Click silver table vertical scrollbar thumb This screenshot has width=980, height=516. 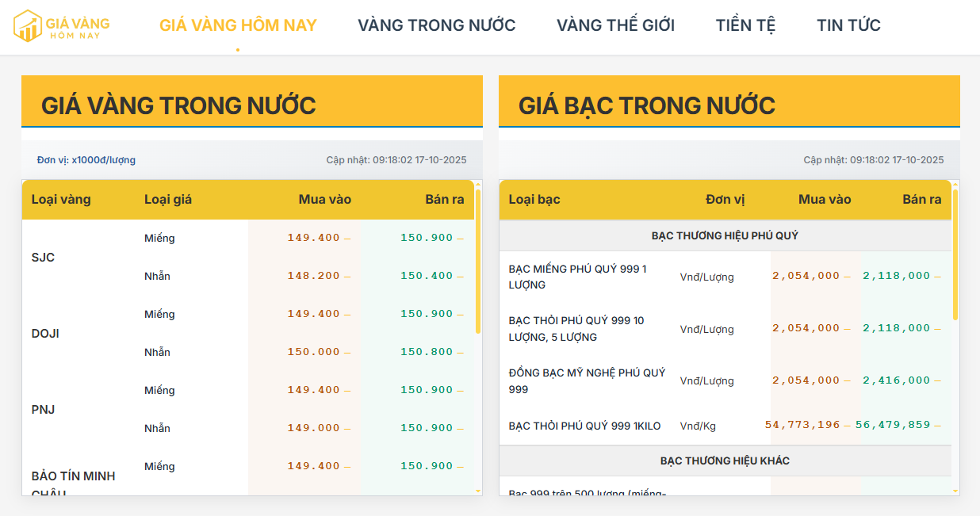955,254
